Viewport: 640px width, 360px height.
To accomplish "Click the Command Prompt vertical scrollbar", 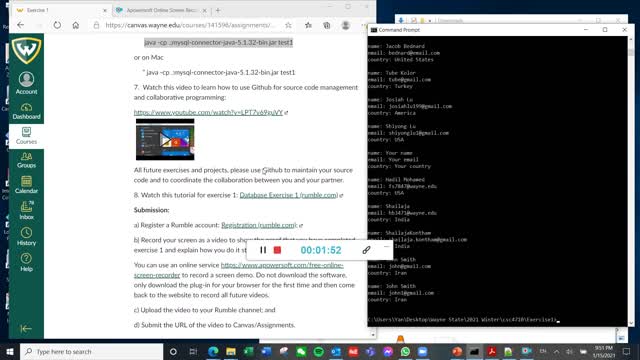I will [631, 181].
